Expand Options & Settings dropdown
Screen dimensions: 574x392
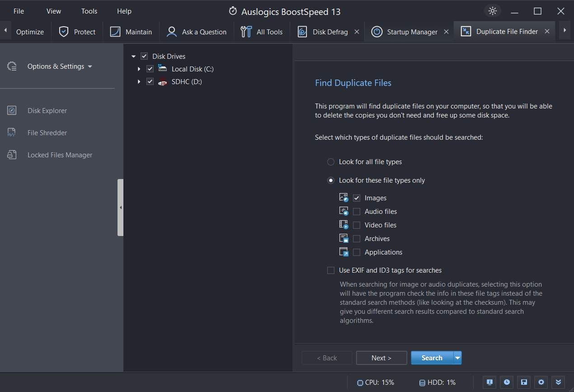pyautogui.click(x=60, y=66)
